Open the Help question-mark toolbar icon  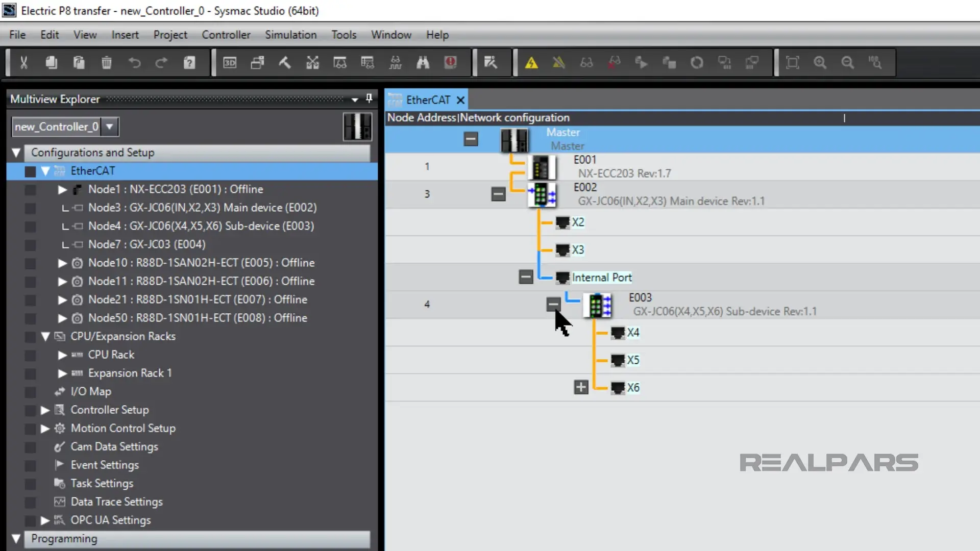[189, 63]
